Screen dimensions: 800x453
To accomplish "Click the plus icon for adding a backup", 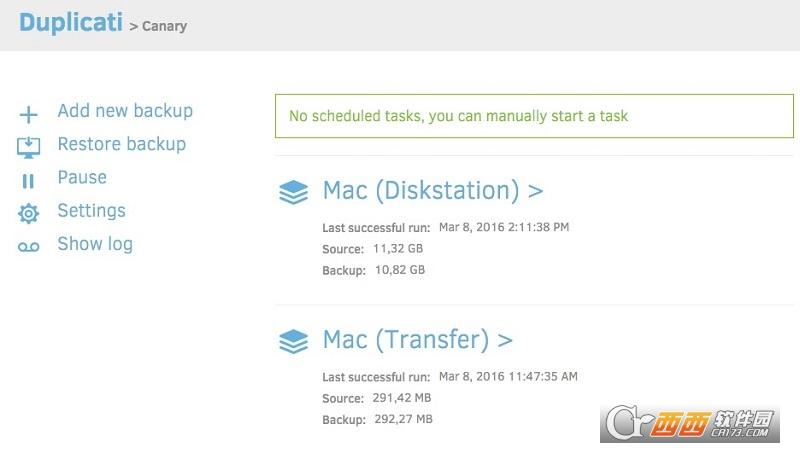I will 29,114.
